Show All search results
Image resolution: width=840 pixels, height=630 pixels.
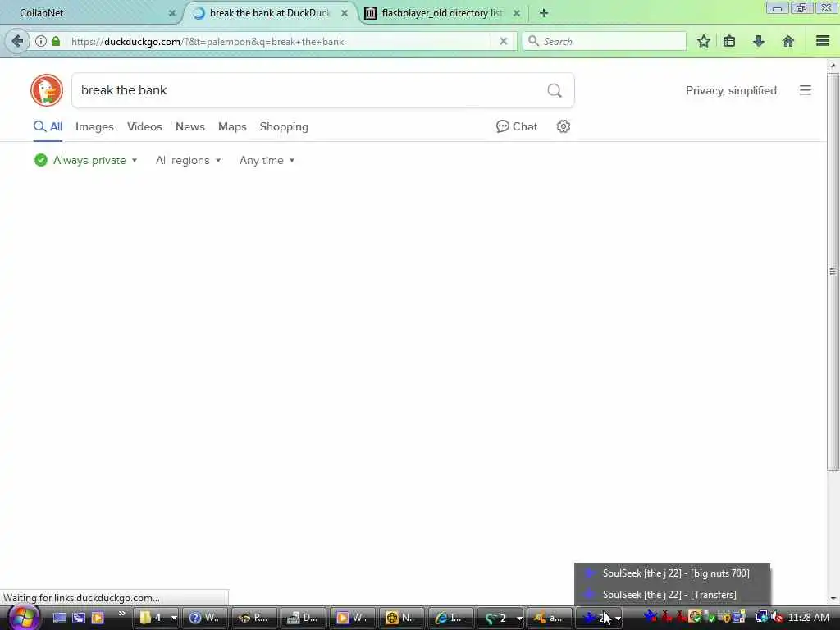[x=48, y=126]
